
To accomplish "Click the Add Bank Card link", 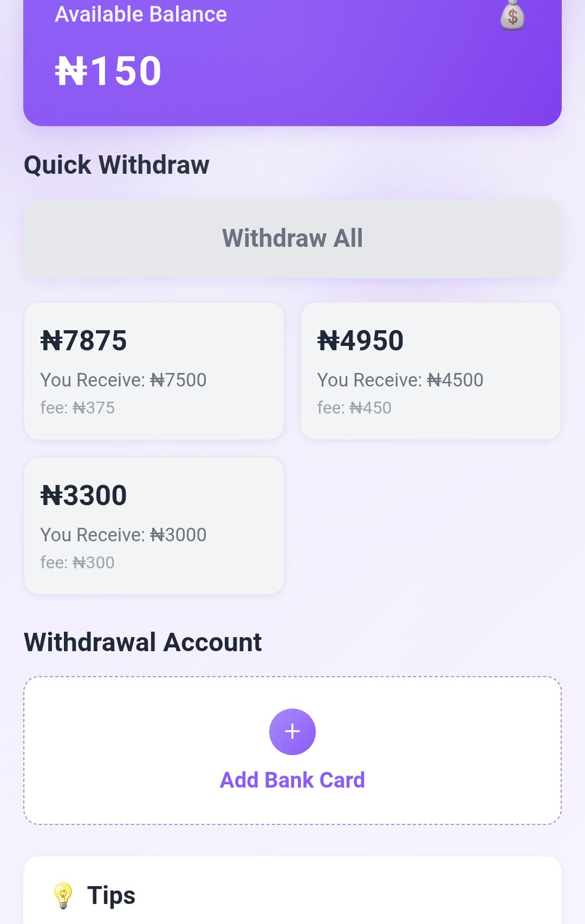I will (x=292, y=780).
